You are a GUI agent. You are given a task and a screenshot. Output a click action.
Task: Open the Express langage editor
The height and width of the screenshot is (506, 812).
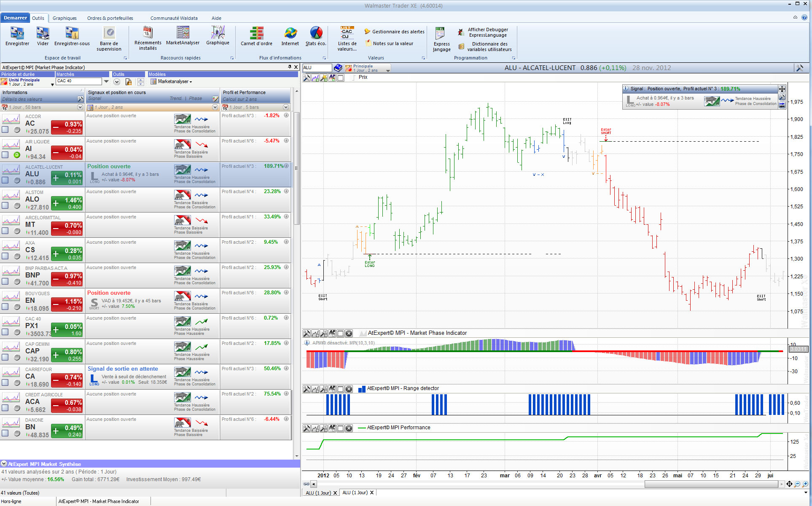(441, 39)
